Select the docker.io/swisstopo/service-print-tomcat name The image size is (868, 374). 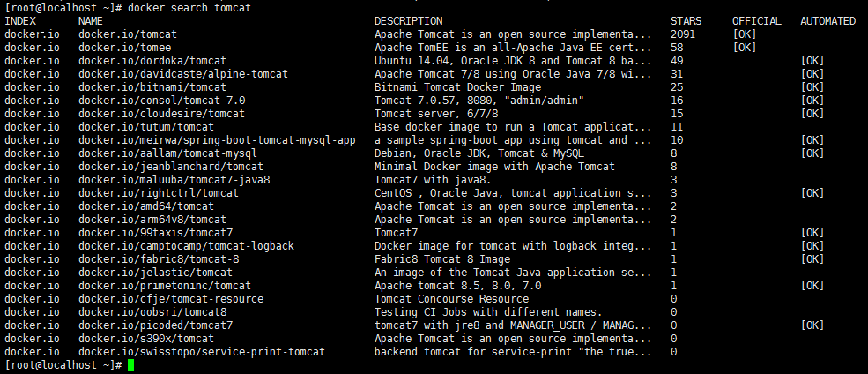coord(202,351)
